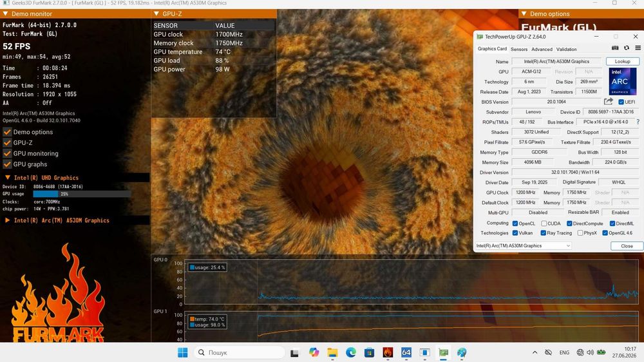644x362 pixels.
Task: Open File Explorer from the taskbar
Action: point(332,352)
